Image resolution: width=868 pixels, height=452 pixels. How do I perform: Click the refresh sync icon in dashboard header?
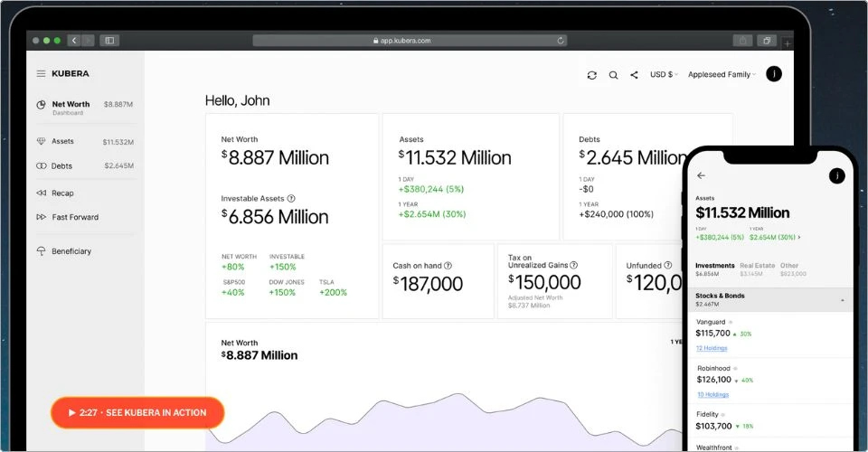(591, 75)
